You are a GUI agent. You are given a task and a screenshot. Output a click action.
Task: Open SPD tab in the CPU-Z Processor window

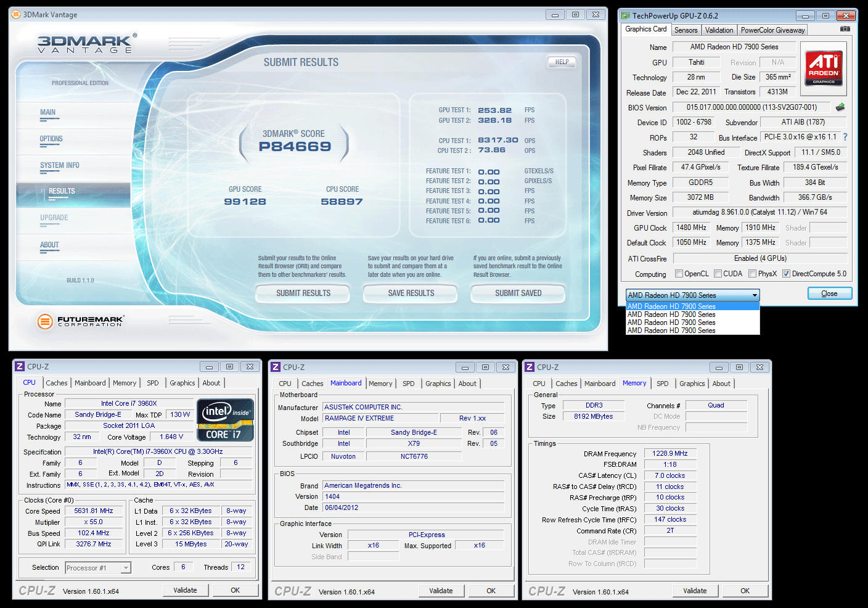[153, 383]
